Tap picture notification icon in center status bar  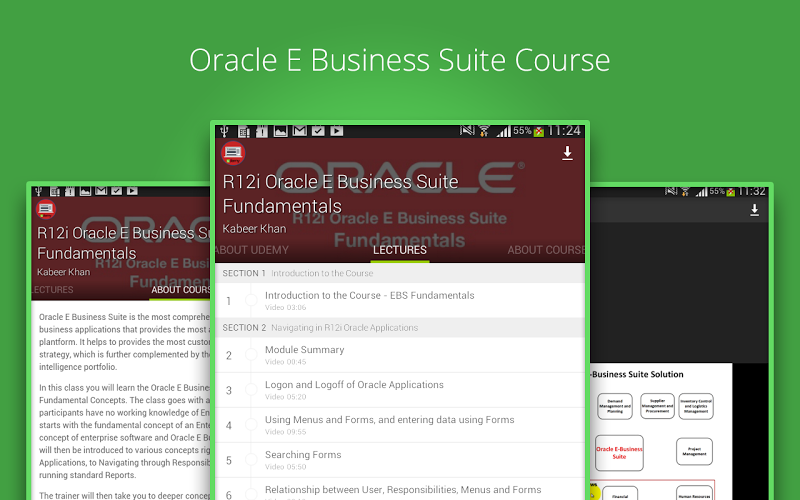281,131
